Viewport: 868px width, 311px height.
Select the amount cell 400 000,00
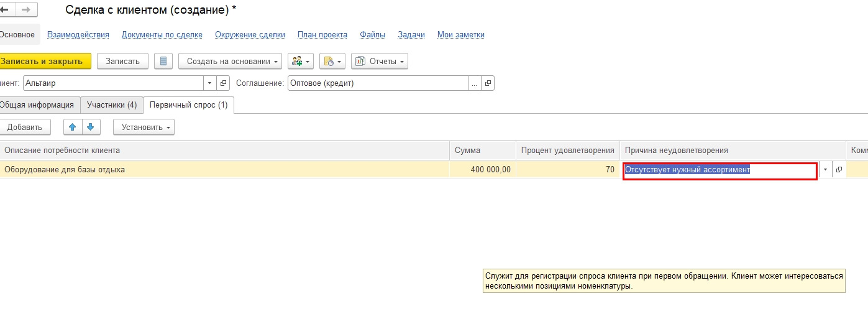tap(483, 170)
